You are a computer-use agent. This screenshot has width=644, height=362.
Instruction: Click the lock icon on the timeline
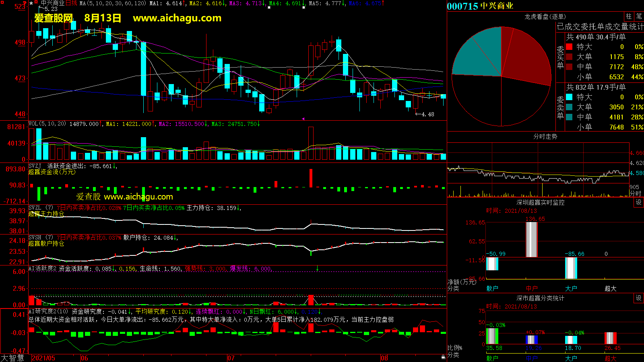[x=443, y=357]
